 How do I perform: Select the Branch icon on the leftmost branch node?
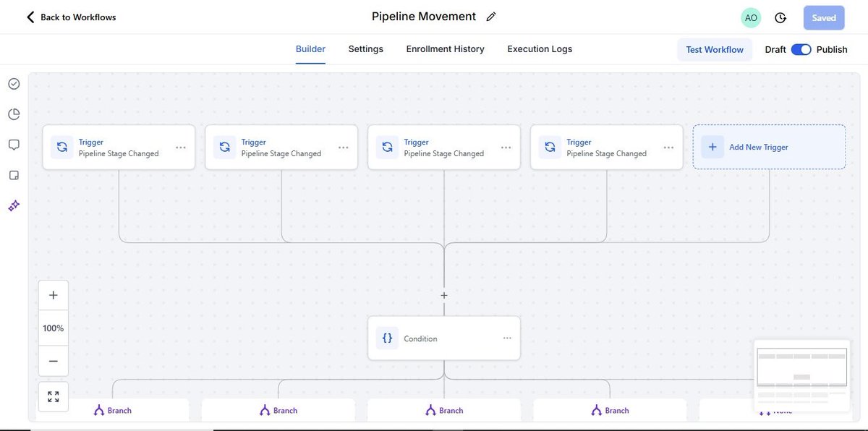click(x=98, y=409)
